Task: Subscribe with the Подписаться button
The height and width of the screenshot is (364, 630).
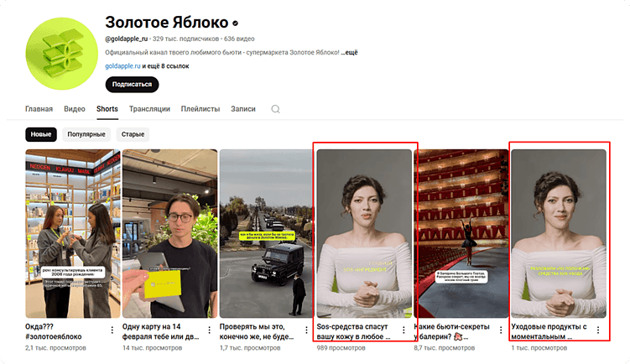Action: point(133,85)
